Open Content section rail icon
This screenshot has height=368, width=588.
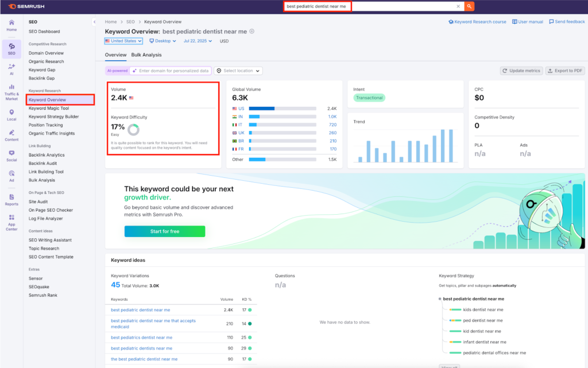(11, 135)
